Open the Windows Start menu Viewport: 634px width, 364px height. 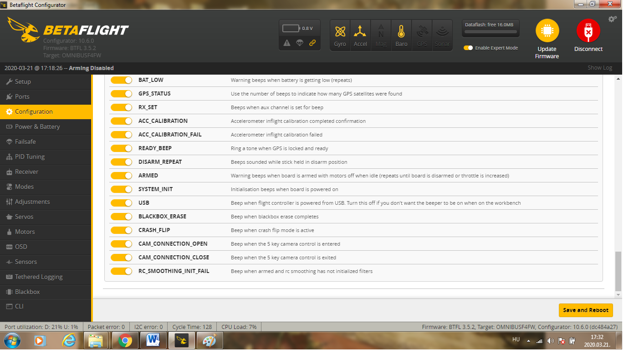(12, 340)
